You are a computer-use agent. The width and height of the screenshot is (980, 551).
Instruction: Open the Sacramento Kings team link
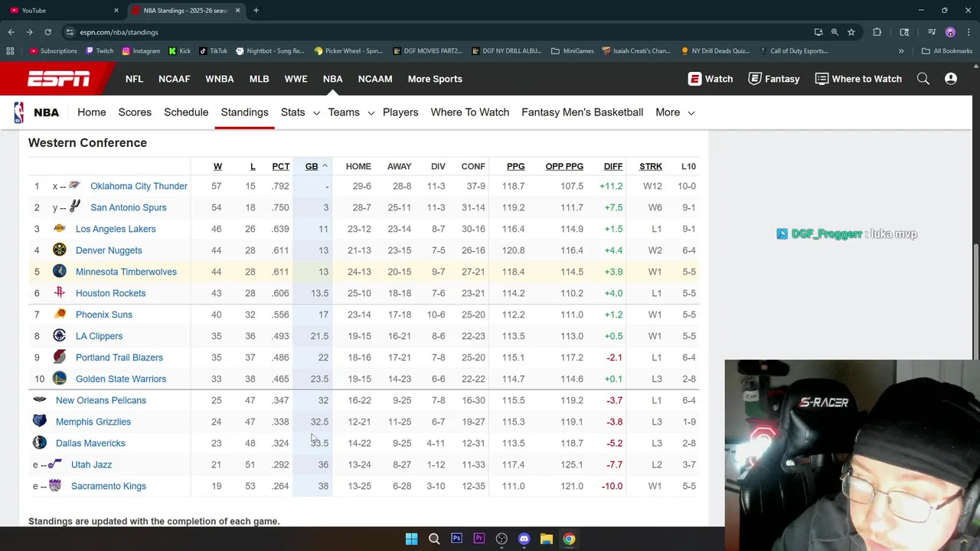[x=108, y=486]
